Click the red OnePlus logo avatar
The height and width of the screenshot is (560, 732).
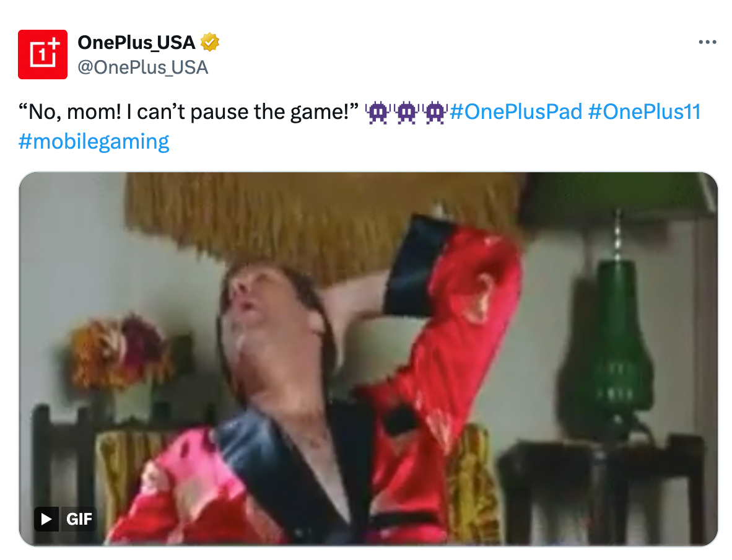43,54
